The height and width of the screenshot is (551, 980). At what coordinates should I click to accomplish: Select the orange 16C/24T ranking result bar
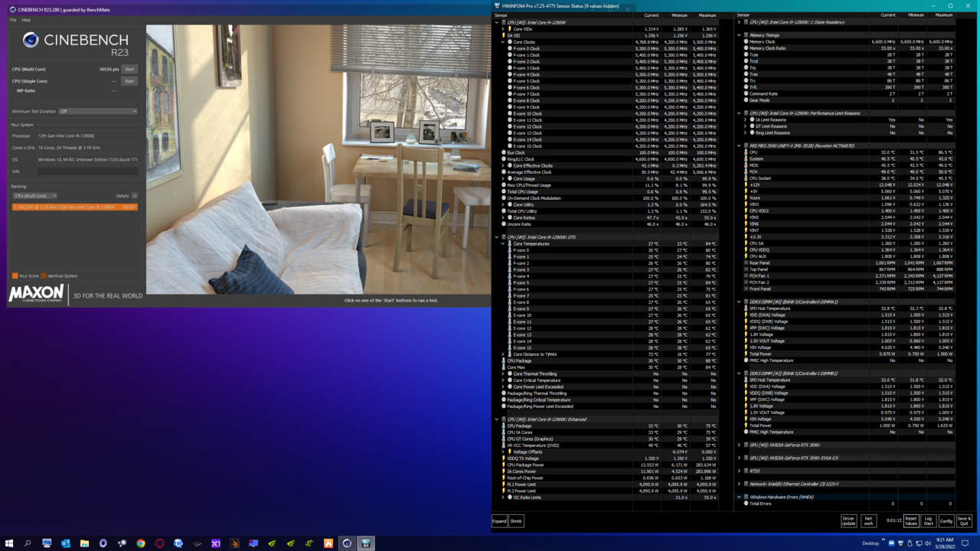pyautogui.click(x=74, y=207)
